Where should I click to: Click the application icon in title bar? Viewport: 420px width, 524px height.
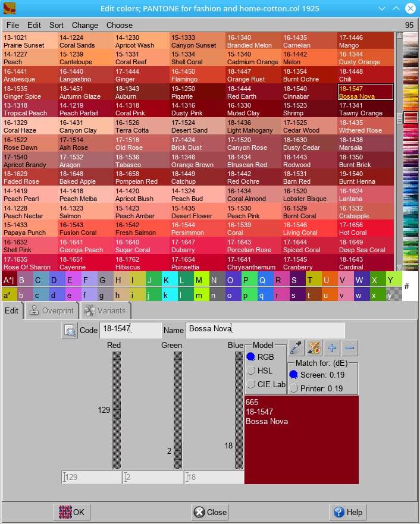click(x=10, y=8)
